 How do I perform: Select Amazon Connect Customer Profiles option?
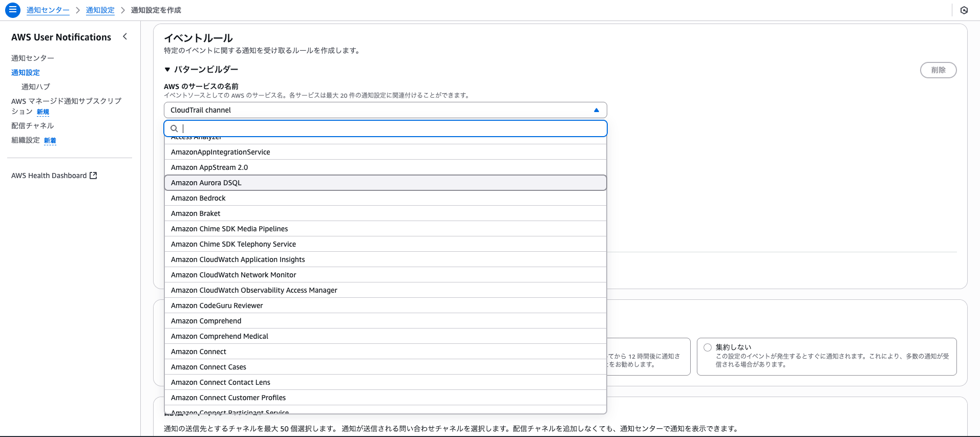point(385,398)
